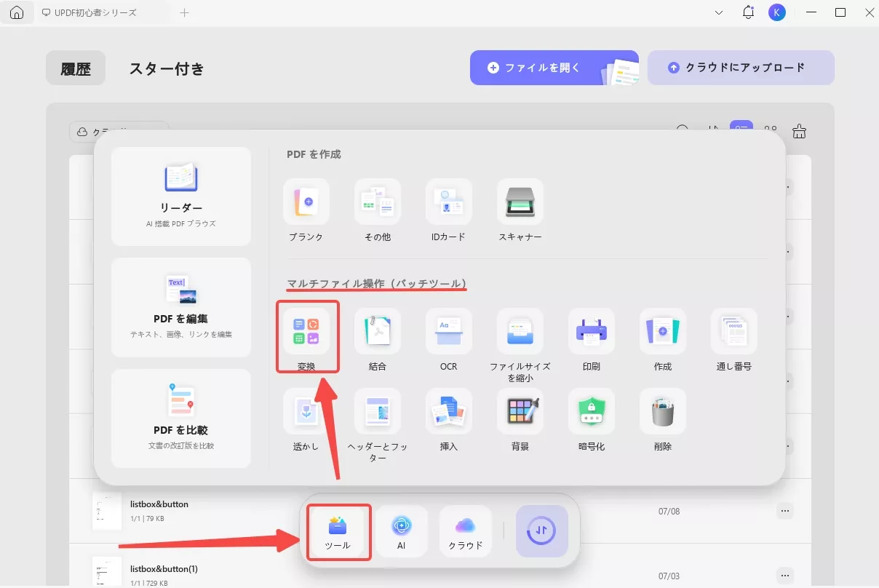Maximize the UPDF window
The height and width of the screenshot is (588, 879).
(x=840, y=12)
